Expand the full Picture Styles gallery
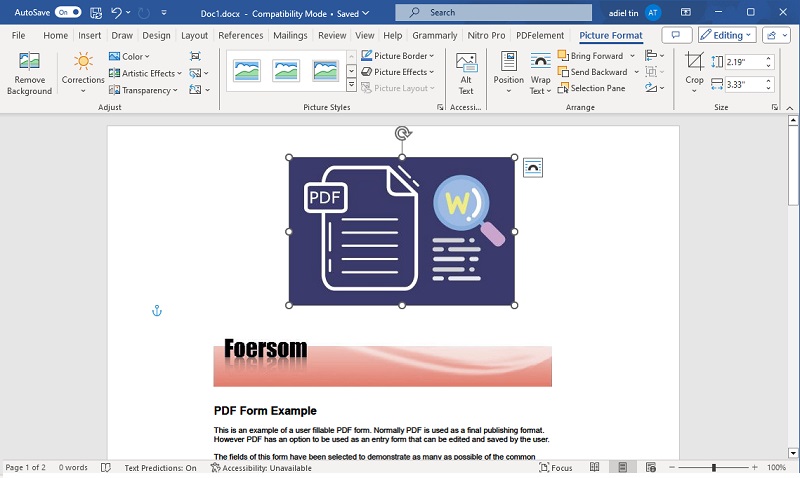Screen dimensions: 800x478 point(352,85)
